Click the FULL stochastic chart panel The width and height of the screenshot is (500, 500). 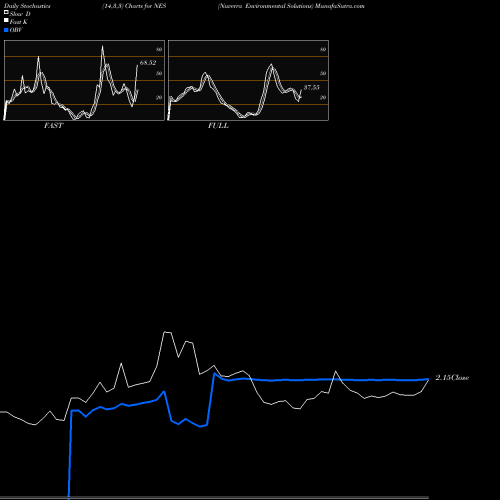point(248,80)
